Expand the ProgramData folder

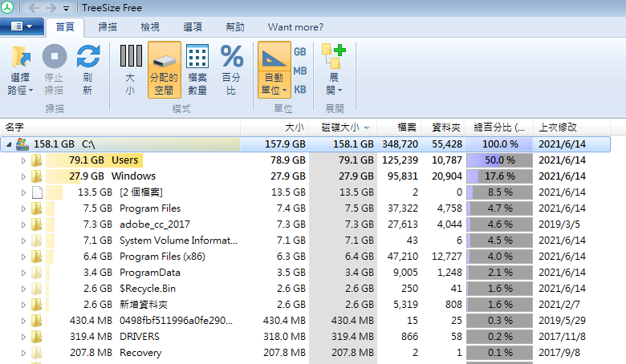coord(23,273)
